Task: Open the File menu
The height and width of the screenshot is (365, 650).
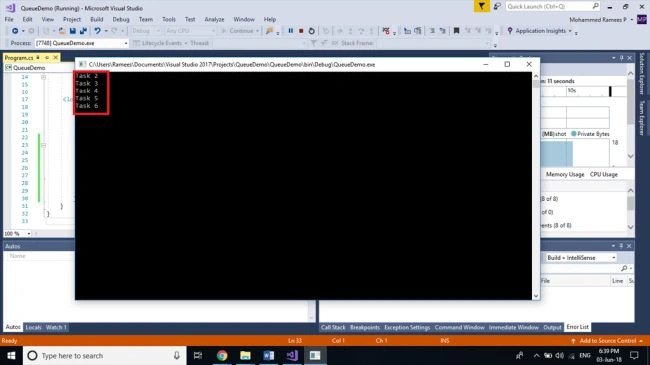Action: coord(9,19)
